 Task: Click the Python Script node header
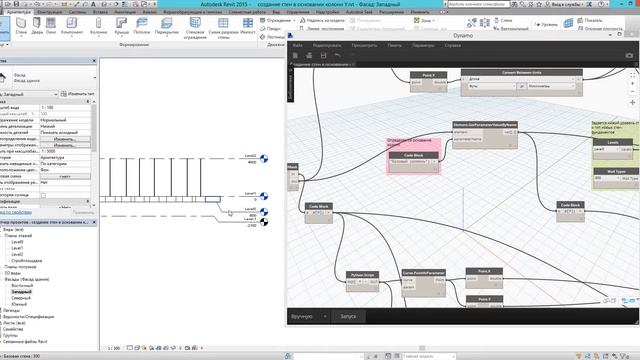362,275
